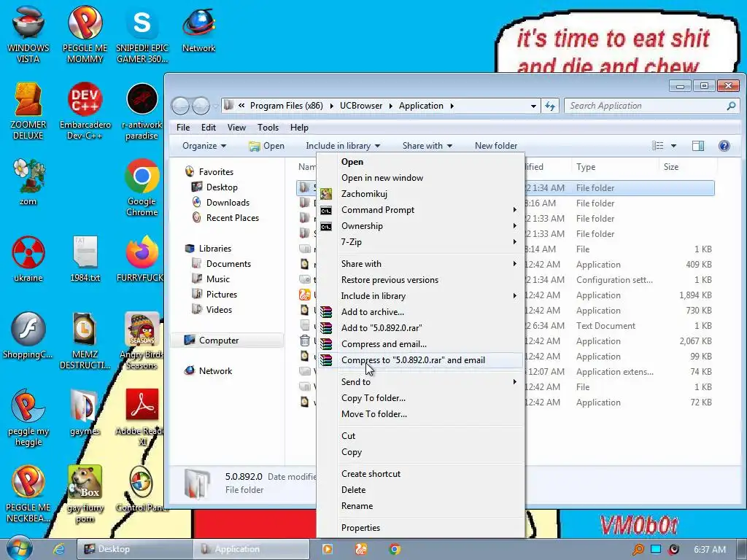Switch to the Desktop taskbar window
The image size is (747, 560).
pos(135,549)
